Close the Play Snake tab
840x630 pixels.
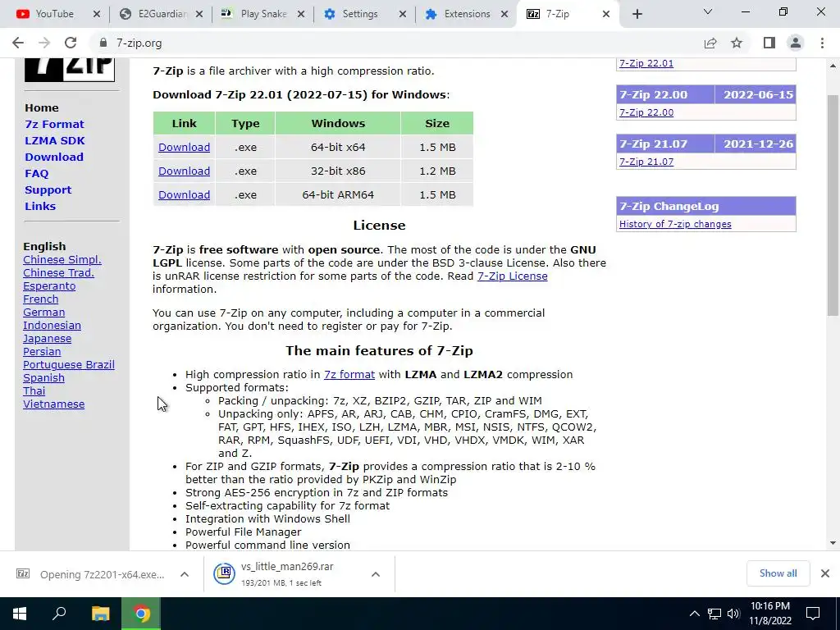coord(301,14)
